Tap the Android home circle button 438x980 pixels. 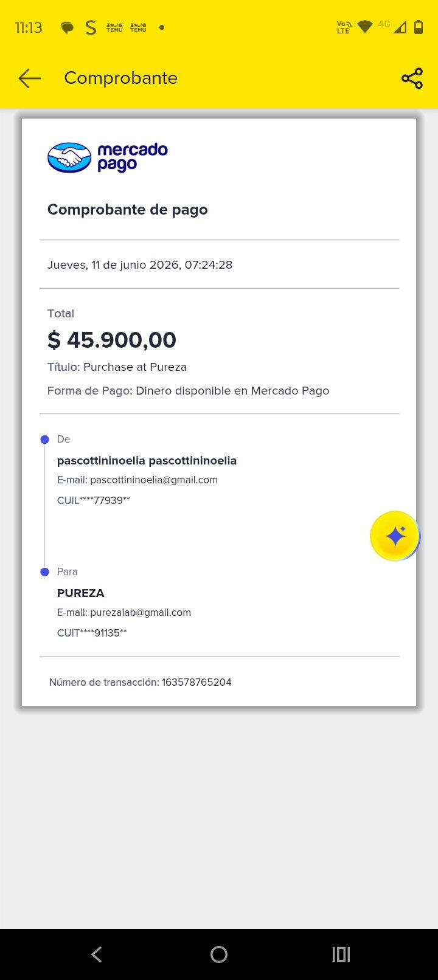pos(219,954)
